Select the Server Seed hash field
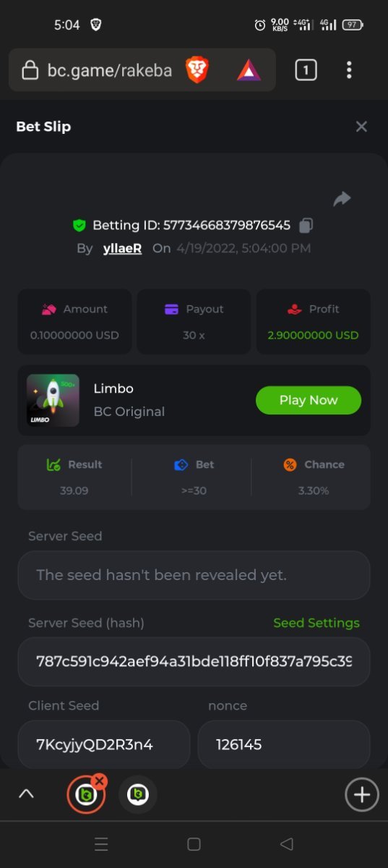This screenshot has height=868, width=388. point(194,661)
